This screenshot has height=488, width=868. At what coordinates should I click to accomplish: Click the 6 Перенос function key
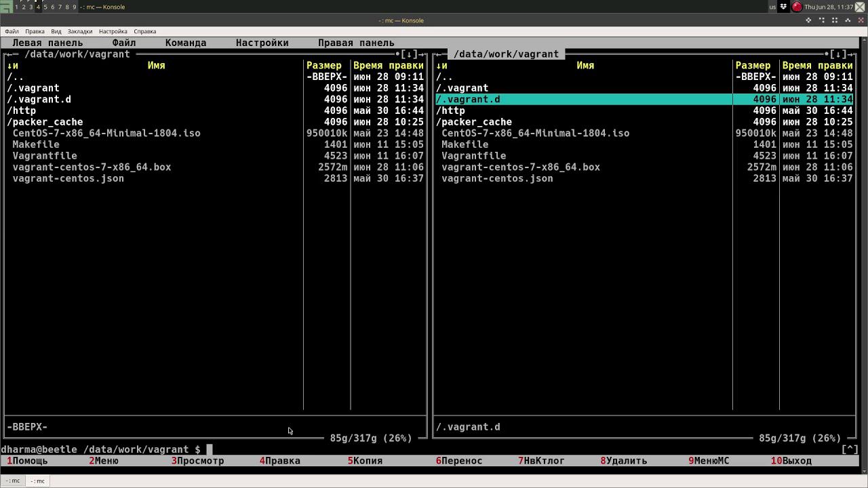(x=459, y=461)
